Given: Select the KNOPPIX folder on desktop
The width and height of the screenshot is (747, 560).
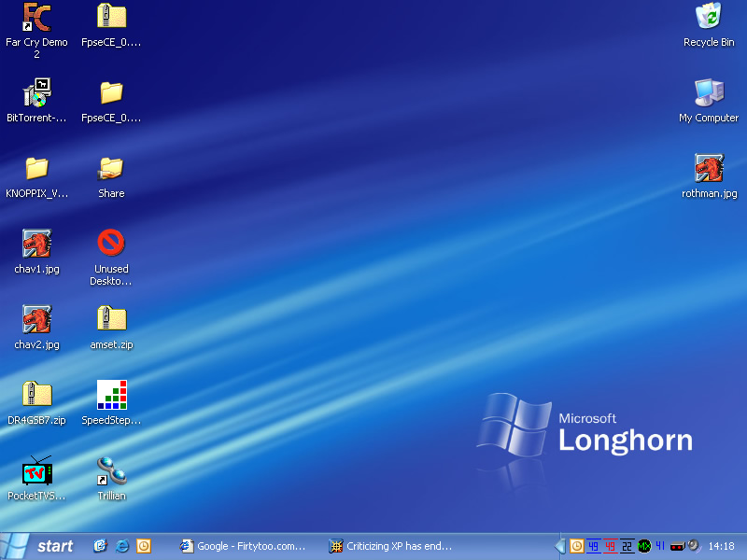Looking at the screenshot, I should [x=36, y=169].
